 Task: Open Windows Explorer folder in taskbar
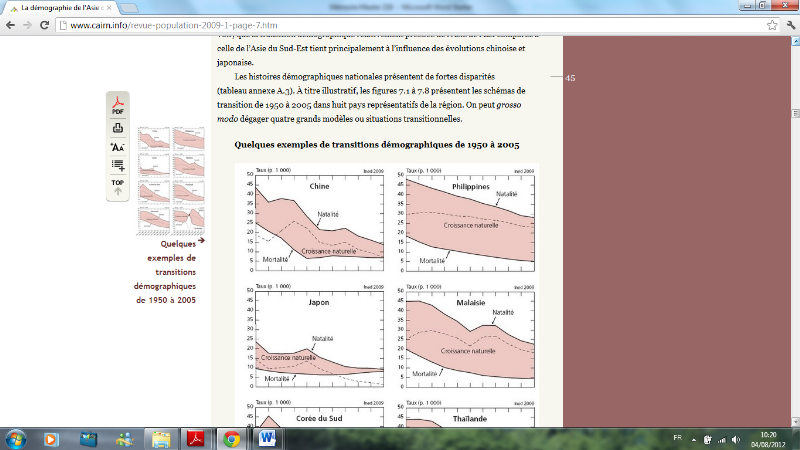161,439
